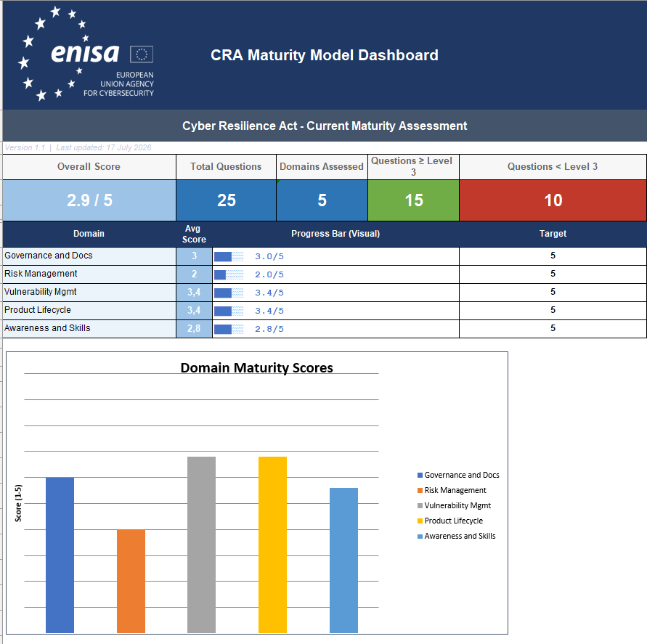
Task: Click the Product Lifecycle legend swatch
Action: point(420,521)
